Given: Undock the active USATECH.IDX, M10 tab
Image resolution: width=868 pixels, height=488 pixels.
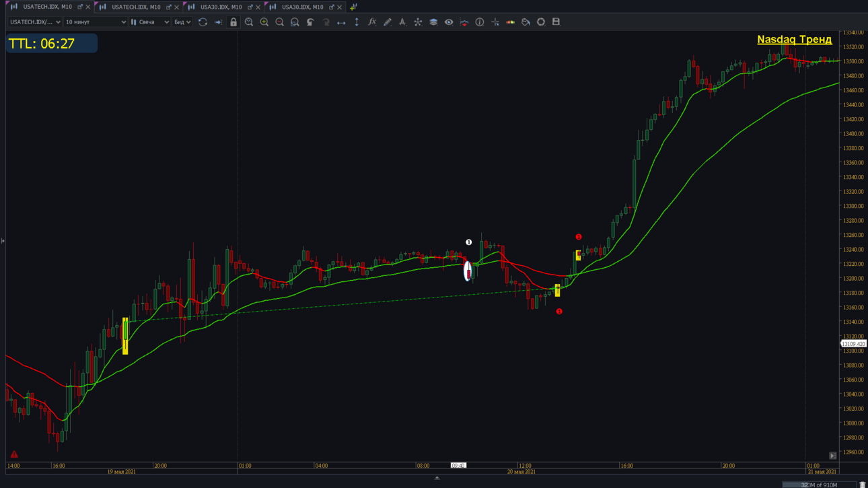Looking at the screenshot, I should (x=79, y=7).
